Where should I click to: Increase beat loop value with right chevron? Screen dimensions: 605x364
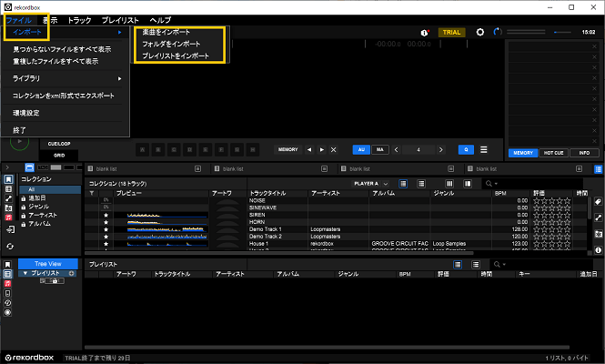(440, 150)
